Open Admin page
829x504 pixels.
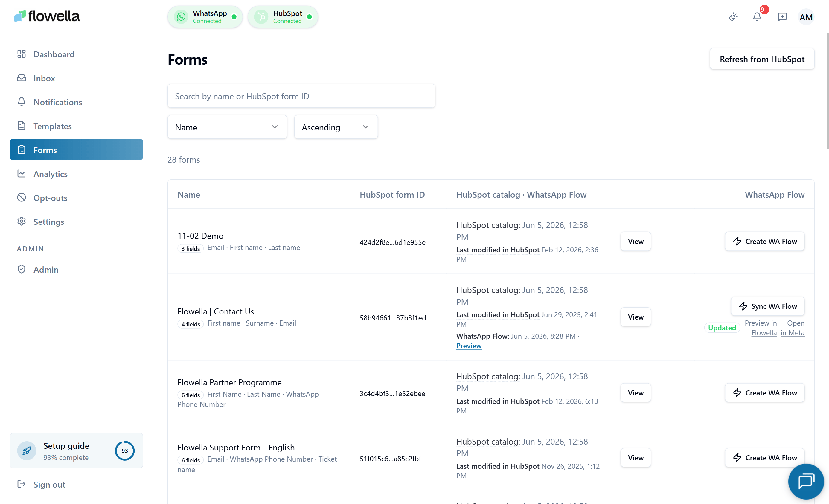(76, 269)
